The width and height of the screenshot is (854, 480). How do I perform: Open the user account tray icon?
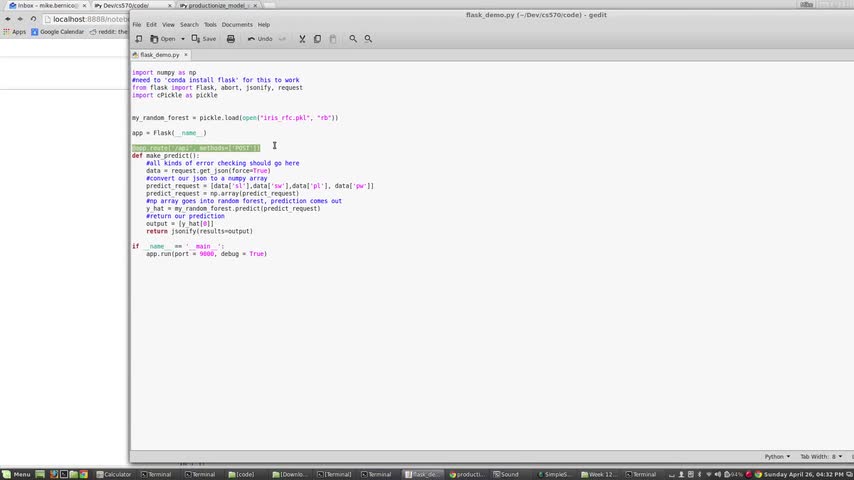click(x=681, y=475)
